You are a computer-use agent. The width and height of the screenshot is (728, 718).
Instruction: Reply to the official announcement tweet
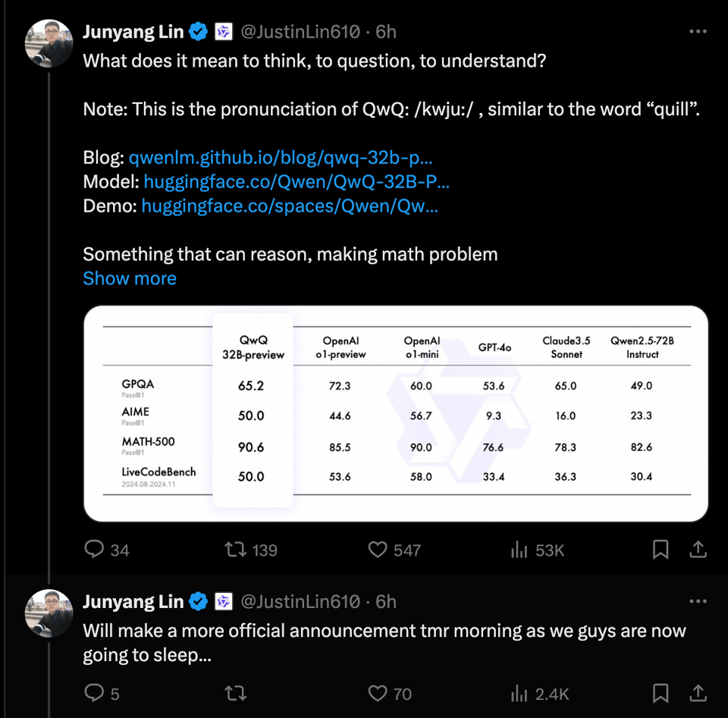[94, 693]
